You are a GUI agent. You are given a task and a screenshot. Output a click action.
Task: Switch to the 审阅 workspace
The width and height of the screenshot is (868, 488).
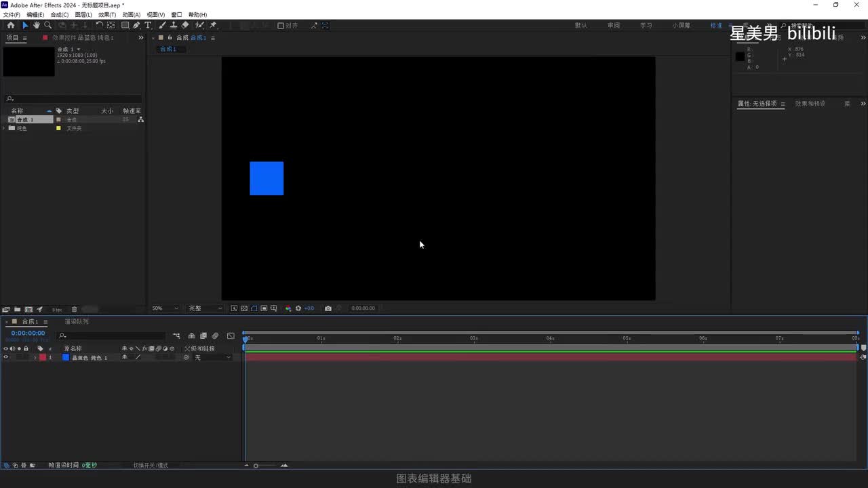614,26
